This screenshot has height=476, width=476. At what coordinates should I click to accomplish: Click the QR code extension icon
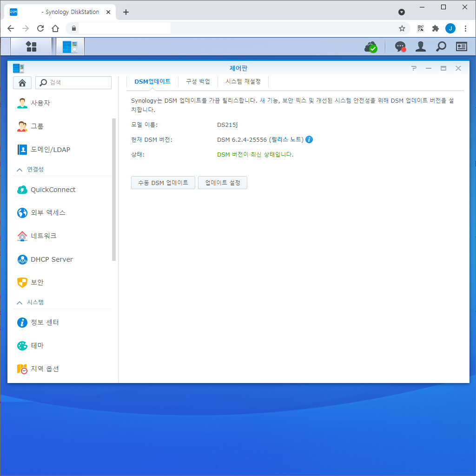420,28
